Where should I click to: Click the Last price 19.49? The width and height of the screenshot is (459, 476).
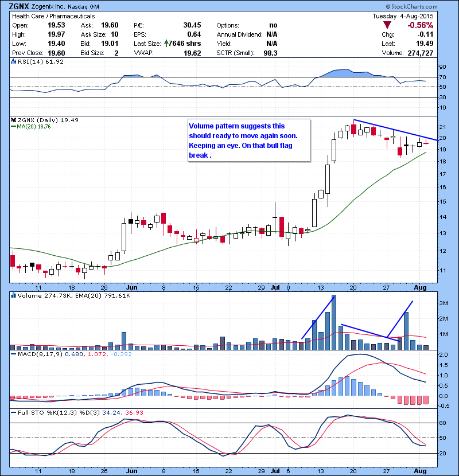click(425, 44)
